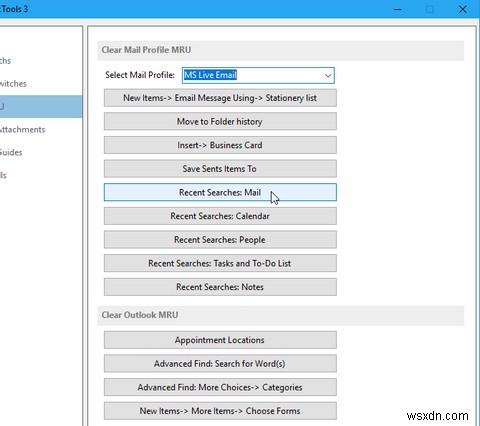The image size is (480, 426).
Task: Click the Clear Outlook MRU heading
Action: point(140,315)
